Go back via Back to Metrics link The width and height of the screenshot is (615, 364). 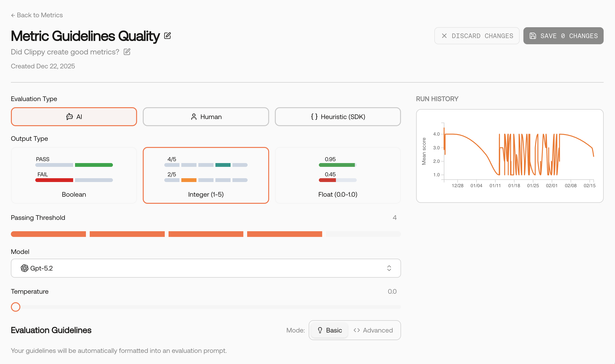[37, 15]
